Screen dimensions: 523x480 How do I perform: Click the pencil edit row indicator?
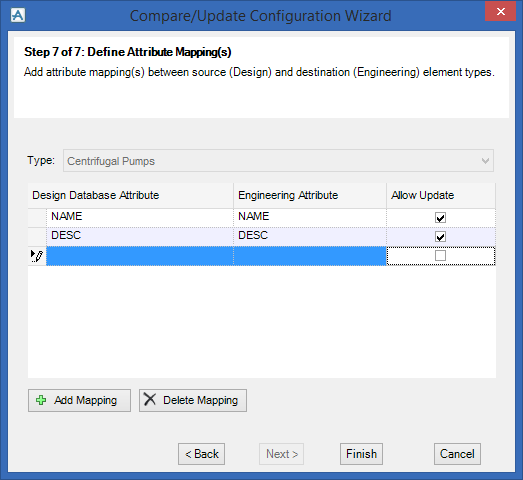[37, 256]
